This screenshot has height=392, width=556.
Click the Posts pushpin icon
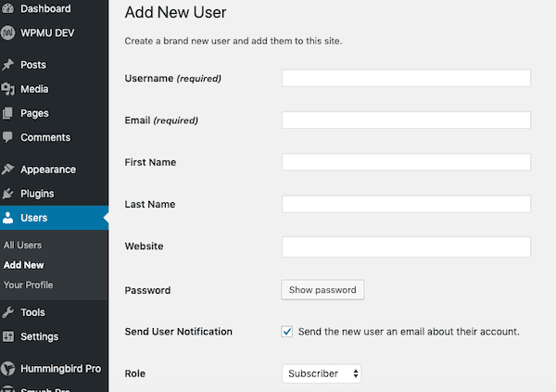[x=8, y=65]
